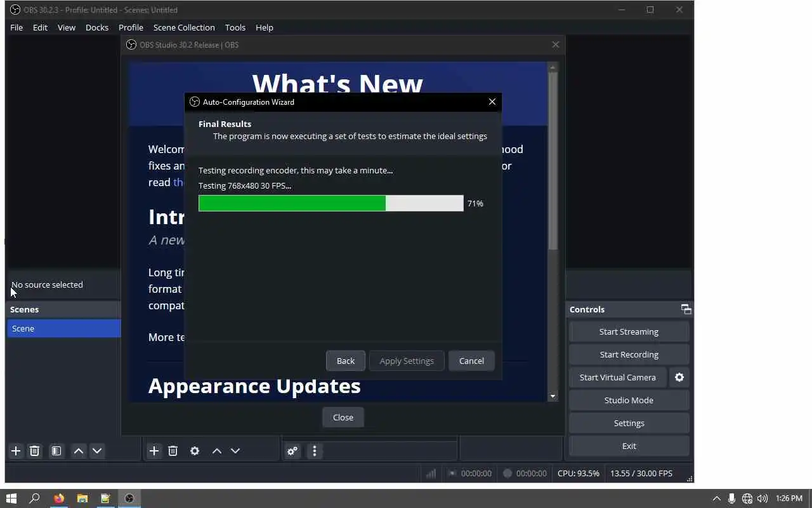Click the No source selected label
Viewport: 812px width, 508px height.
click(47, 284)
